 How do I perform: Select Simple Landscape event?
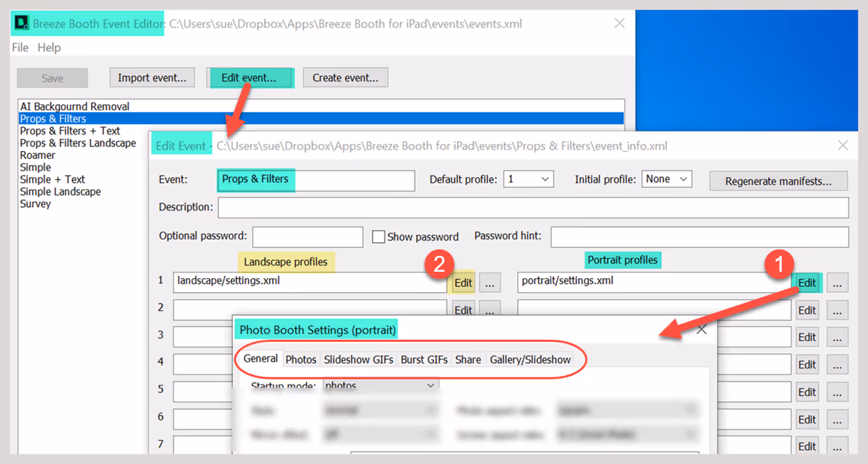point(60,192)
